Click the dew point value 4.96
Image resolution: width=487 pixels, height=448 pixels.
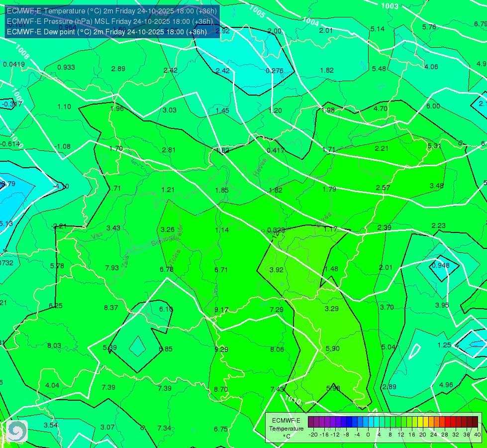446,385
